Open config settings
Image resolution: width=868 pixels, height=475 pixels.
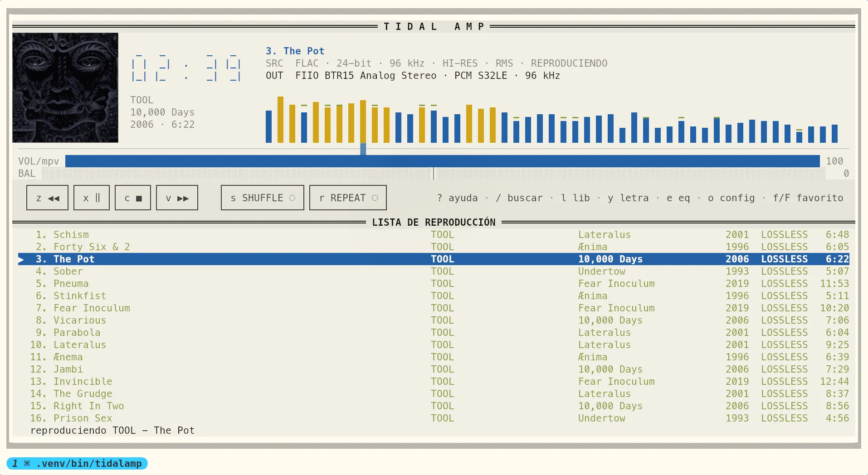point(731,198)
